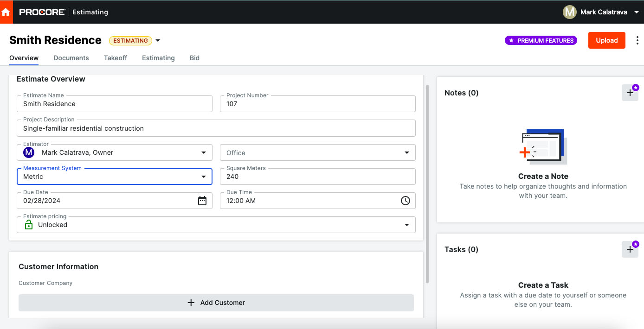This screenshot has width=644, height=329.
Task: Expand the Measurement System dropdown
Action: [x=203, y=177]
